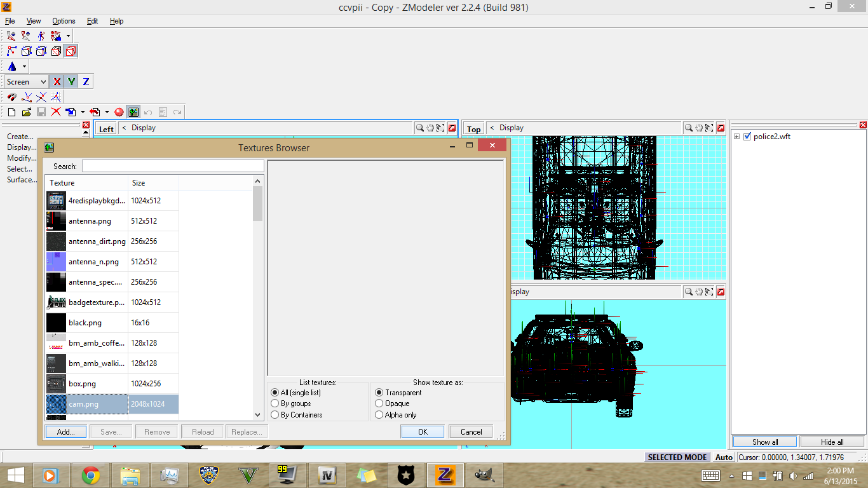This screenshot has width=868, height=488.
Task: Toggle the X axis constraint
Action: pyautogui.click(x=57, y=82)
